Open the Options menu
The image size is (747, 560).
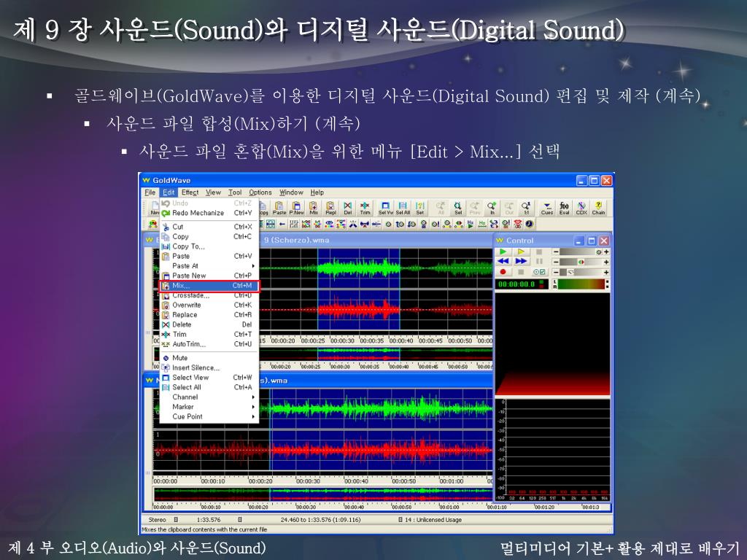260,192
